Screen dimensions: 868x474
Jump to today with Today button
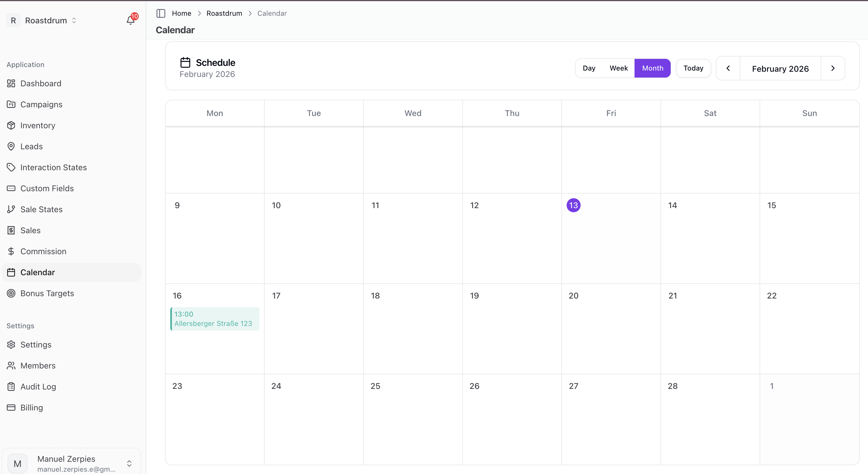pos(693,68)
